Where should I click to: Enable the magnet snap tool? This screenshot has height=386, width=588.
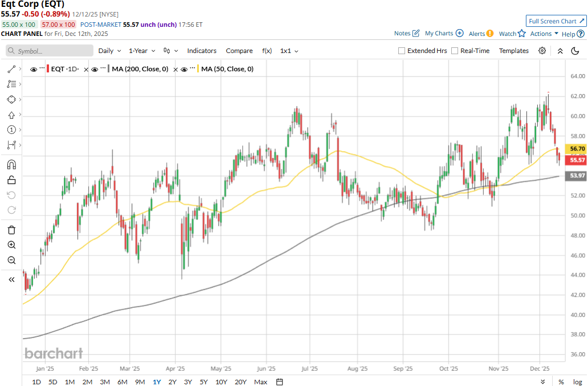point(11,165)
